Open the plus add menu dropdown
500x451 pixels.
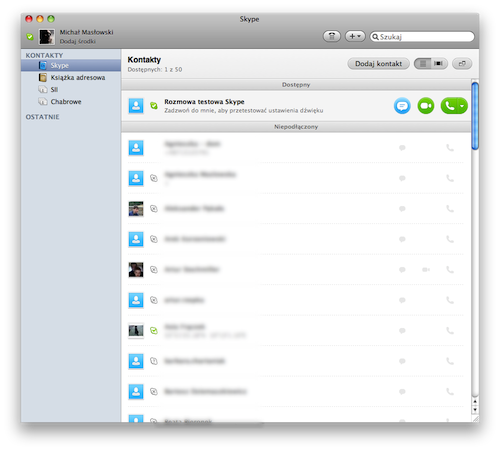(355, 36)
